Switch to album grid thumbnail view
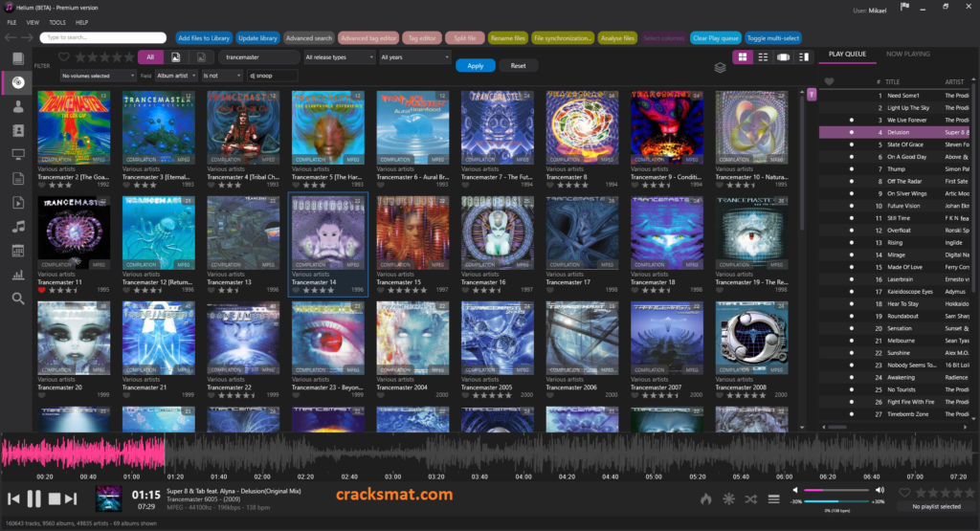Screen dimensions: 980x531 click(x=743, y=56)
